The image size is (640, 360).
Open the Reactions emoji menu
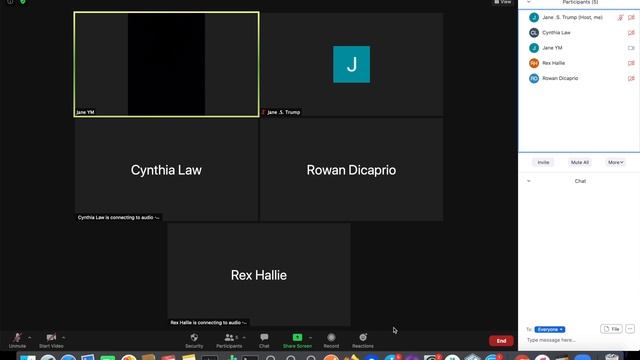(362, 340)
